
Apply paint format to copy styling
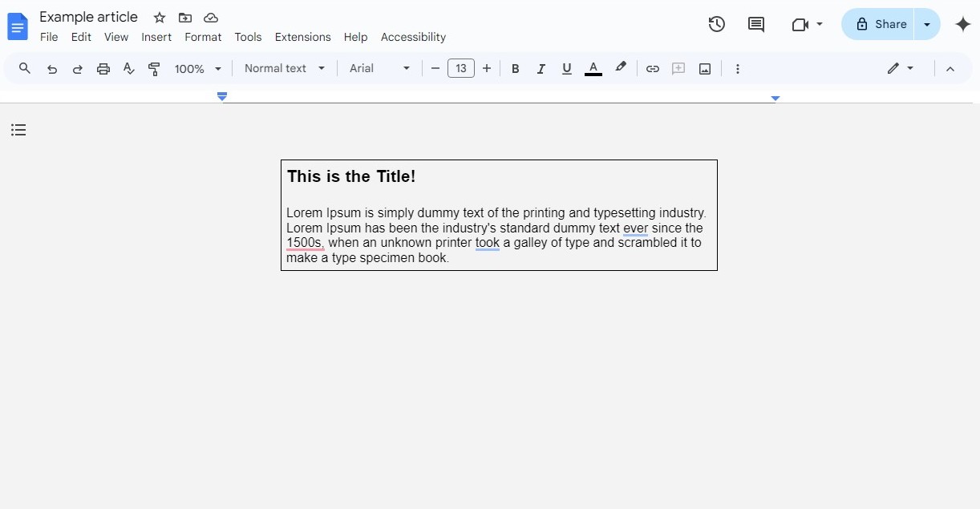pos(154,68)
